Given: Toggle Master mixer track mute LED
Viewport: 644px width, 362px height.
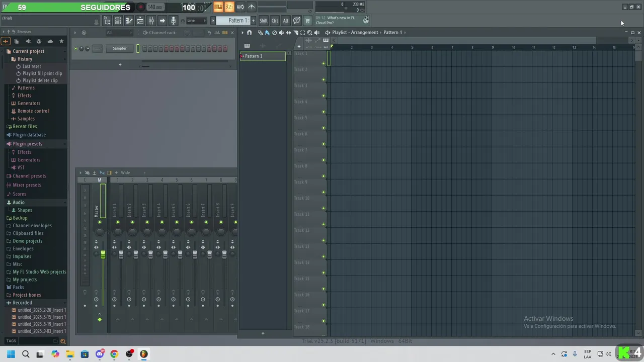Looking at the screenshot, I should coord(100,222).
